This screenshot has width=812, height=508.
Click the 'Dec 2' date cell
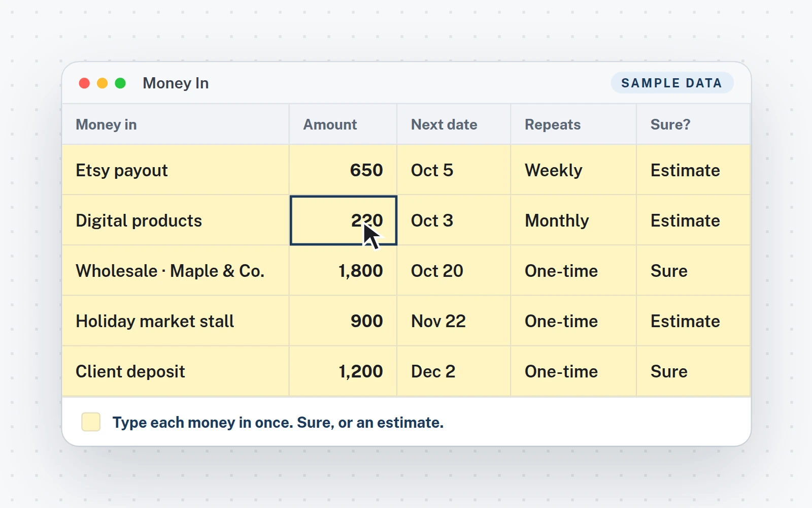454,371
